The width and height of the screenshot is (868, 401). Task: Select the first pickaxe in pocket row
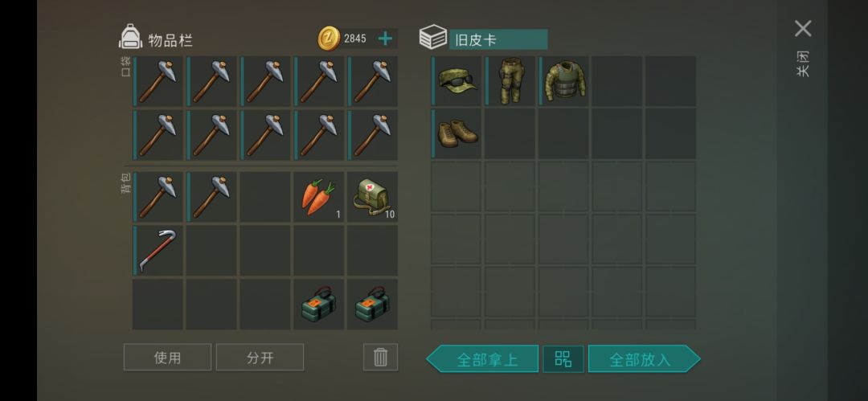coord(158,81)
